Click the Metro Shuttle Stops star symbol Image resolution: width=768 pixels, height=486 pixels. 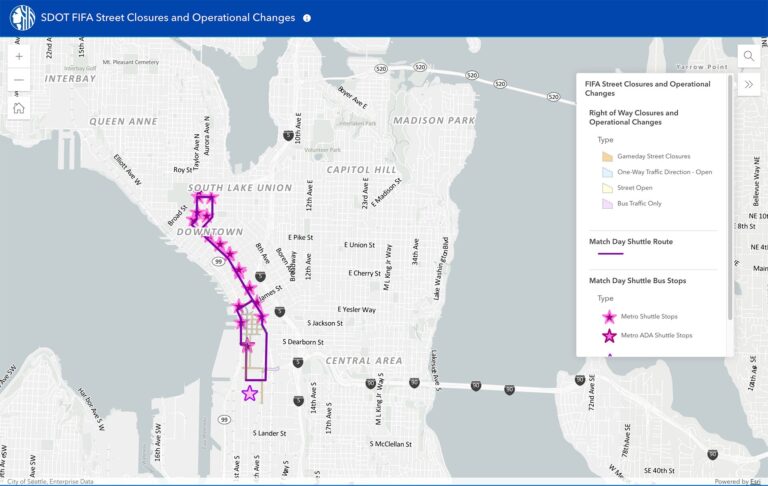pyautogui.click(x=609, y=317)
